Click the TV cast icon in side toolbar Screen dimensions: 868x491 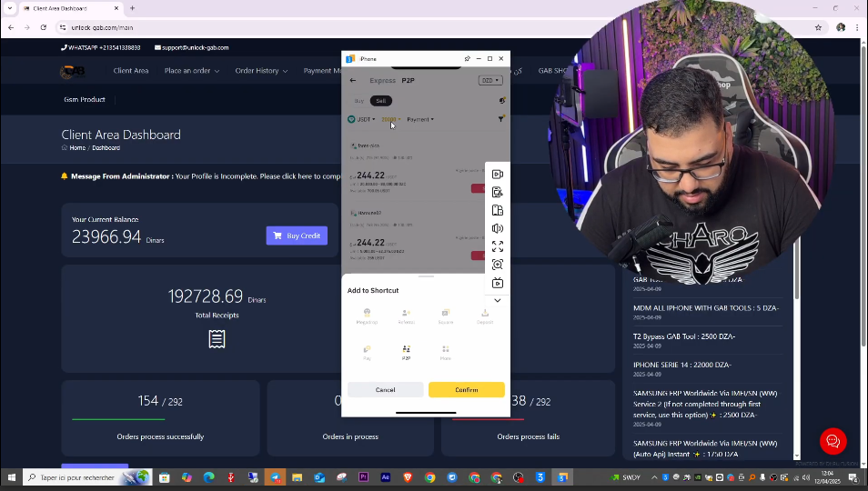pyautogui.click(x=497, y=283)
